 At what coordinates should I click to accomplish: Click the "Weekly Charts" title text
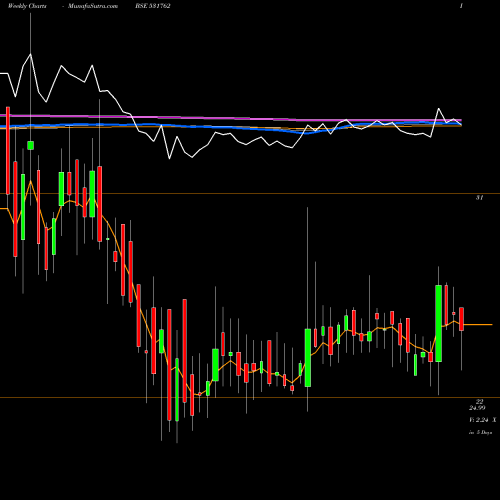[27, 6]
